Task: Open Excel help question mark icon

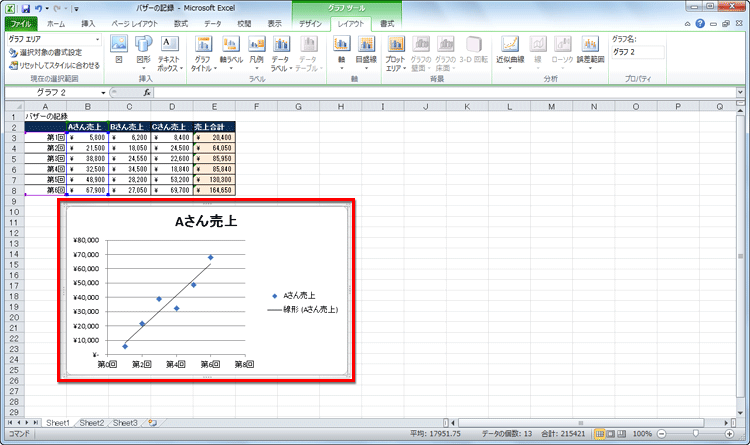Action: (700, 23)
